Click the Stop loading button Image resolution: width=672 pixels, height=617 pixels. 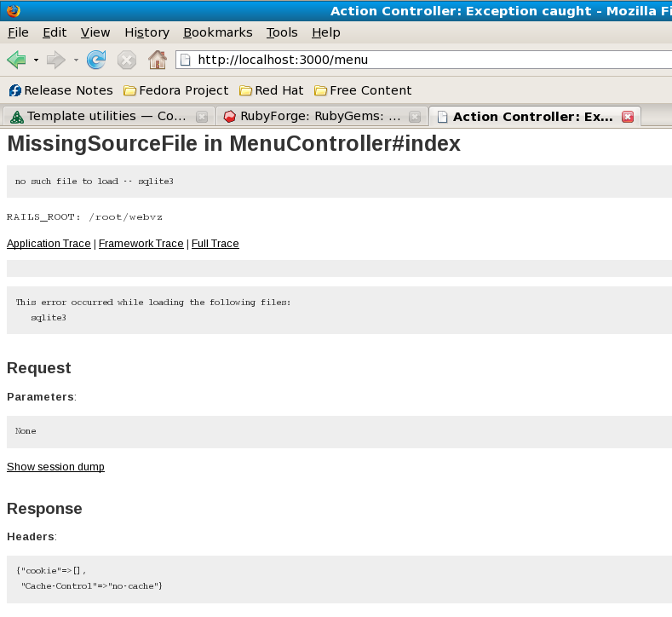(126, 60)
